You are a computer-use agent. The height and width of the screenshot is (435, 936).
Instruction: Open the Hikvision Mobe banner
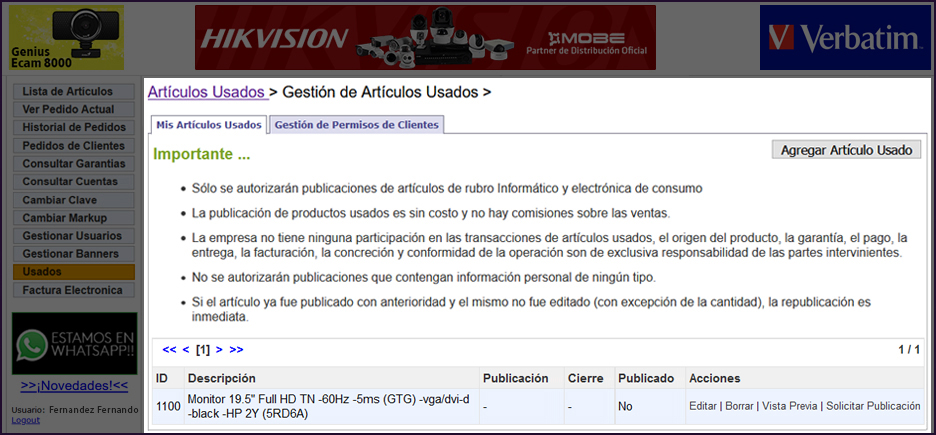(425, 38)
